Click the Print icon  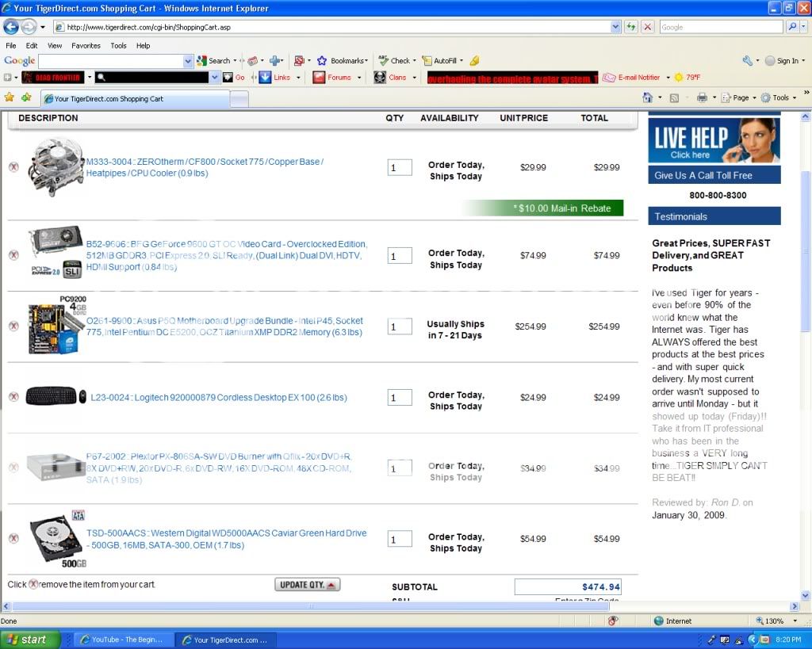701,97
